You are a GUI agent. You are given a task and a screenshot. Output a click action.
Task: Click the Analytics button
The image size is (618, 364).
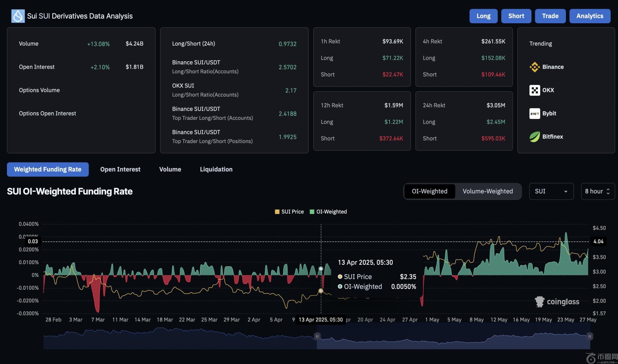[590, 16]
